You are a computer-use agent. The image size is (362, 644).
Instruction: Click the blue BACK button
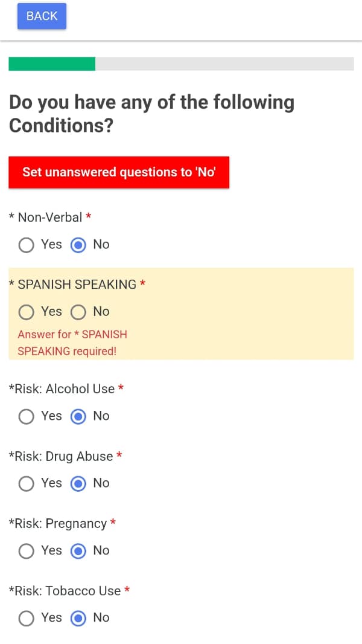(42, 16)
